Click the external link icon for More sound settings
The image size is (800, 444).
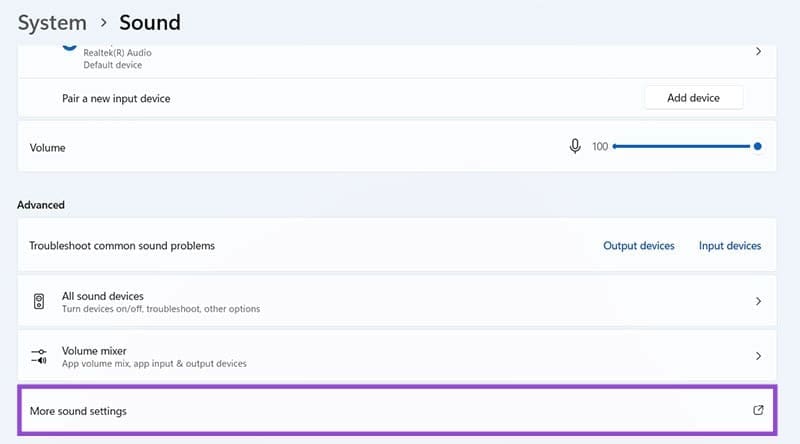(758, 411)
